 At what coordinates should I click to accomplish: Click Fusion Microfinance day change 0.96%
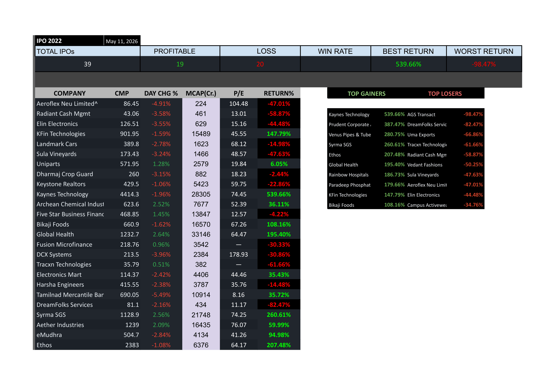[x=161, y=244]
